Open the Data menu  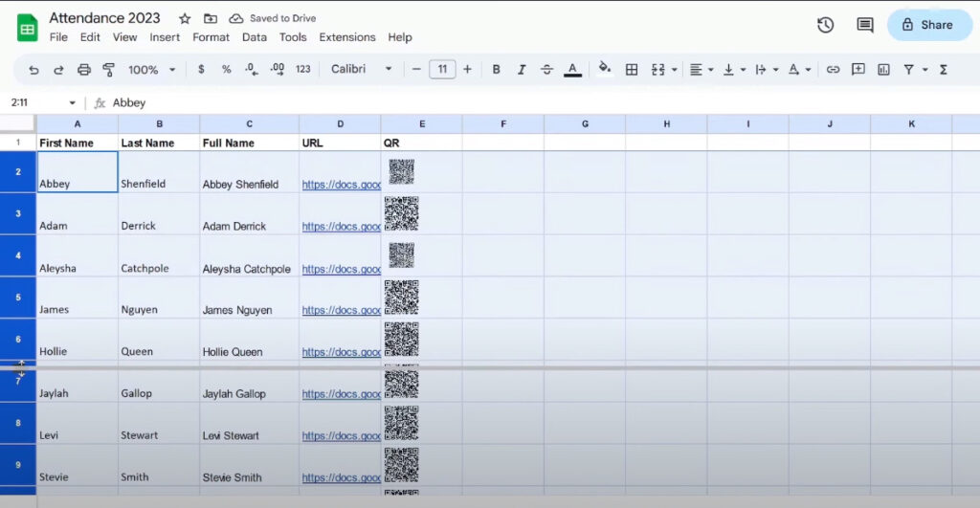coord(255,37)
